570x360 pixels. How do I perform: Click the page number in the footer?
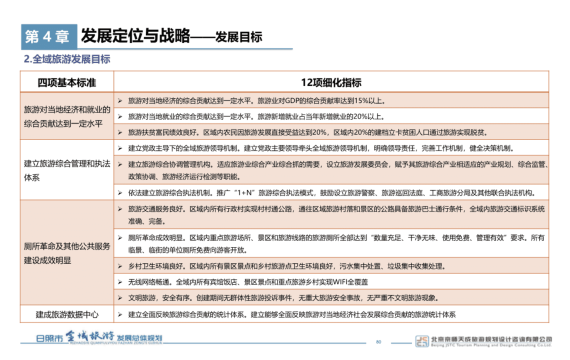(x=378, y=342)
